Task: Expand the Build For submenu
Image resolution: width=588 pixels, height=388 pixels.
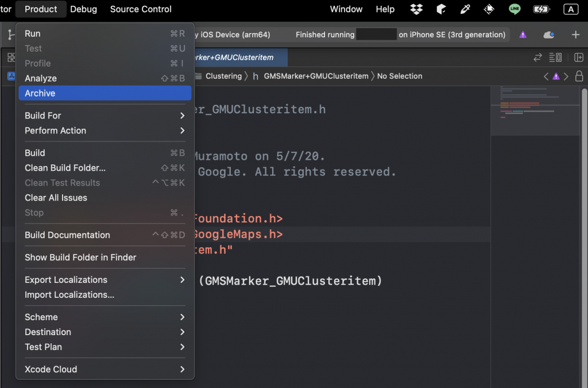Action: click(x=105, y=116)
